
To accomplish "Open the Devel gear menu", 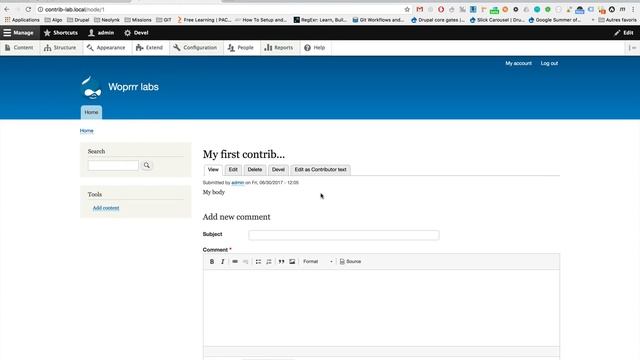I will [x=137, y=33].
